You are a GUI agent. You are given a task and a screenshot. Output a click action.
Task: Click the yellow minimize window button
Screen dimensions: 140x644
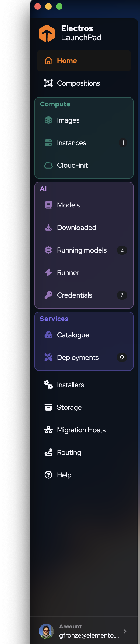(48, 6)
